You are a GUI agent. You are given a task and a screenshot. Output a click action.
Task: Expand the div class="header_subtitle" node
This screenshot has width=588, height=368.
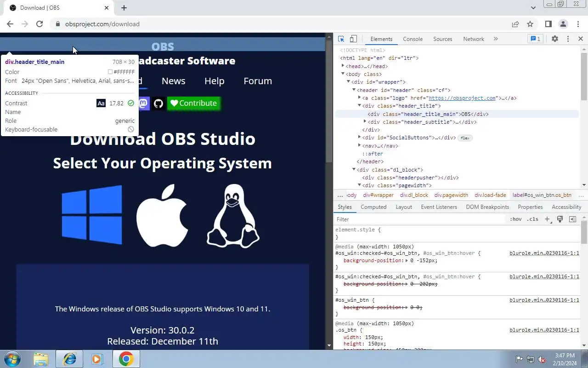click(365, 122)
